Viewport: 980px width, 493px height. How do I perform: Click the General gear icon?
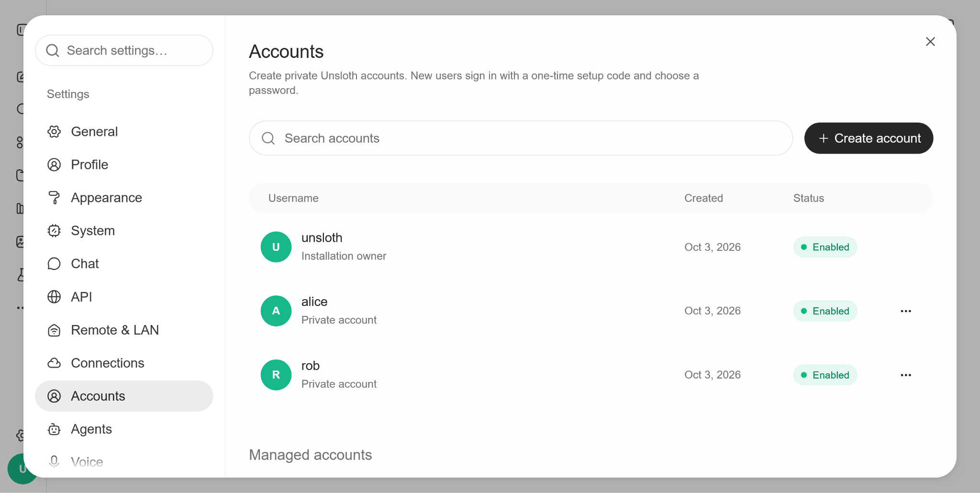[54, 132]
